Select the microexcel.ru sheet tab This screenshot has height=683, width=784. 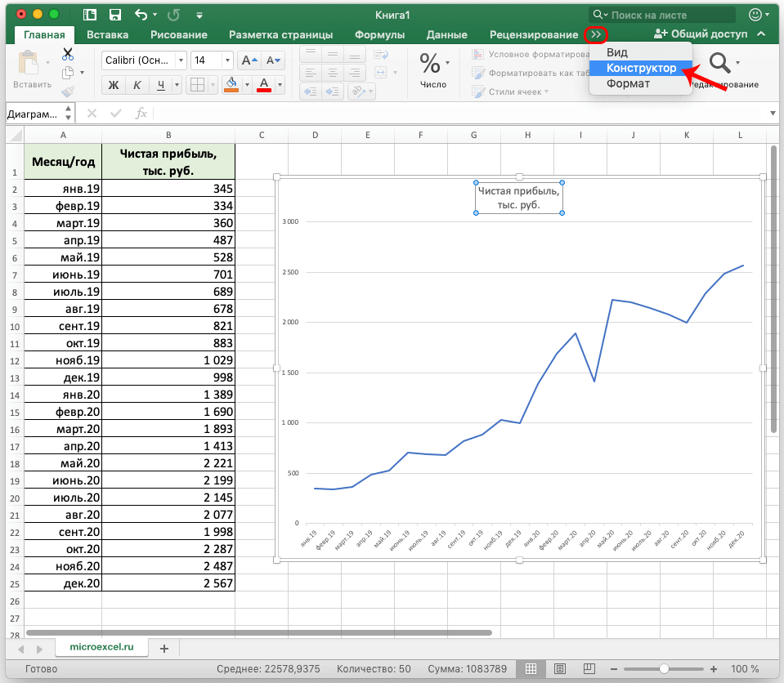(101, 647)
